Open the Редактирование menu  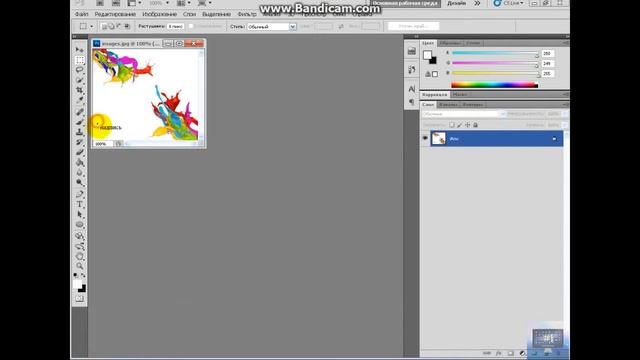(x=115, y=14)
